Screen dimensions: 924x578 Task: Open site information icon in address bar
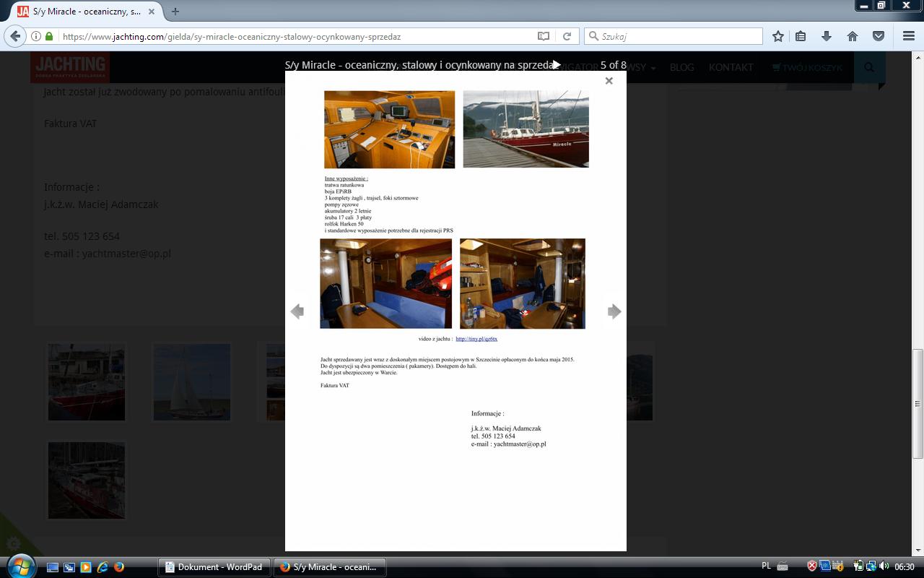(x=35, y=36)
